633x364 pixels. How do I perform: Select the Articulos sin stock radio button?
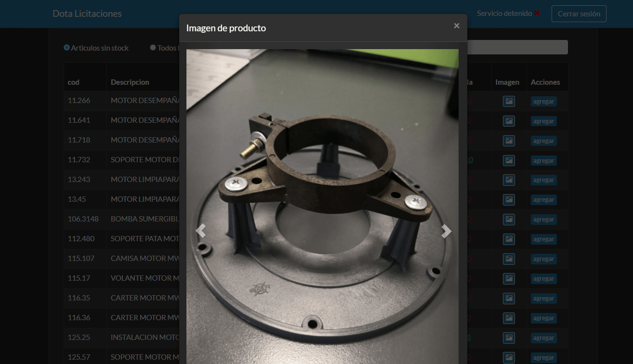coord(67,48)
